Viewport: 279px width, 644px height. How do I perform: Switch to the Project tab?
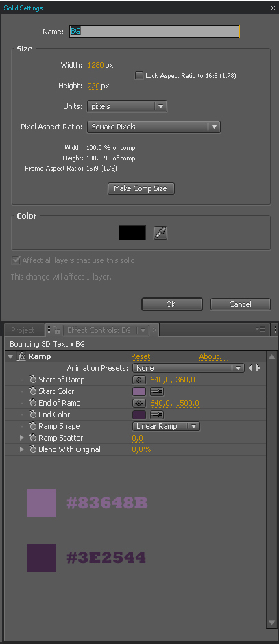[x=23, y=330]
